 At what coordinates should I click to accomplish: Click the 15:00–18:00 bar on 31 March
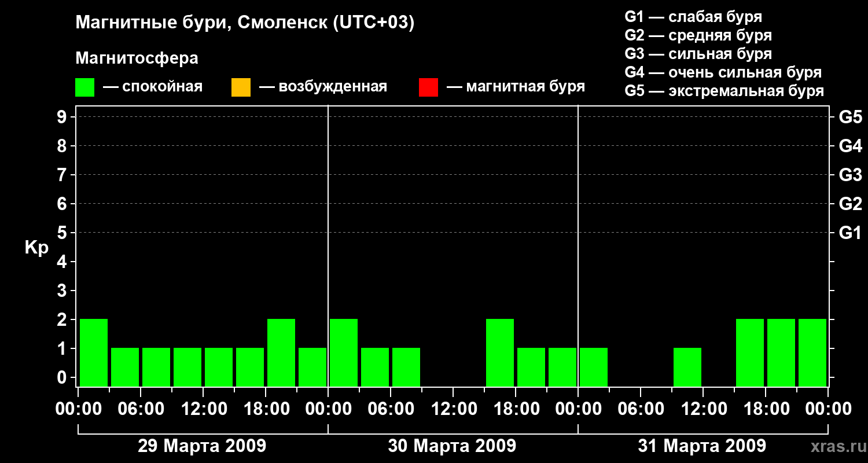click(750, 352)
